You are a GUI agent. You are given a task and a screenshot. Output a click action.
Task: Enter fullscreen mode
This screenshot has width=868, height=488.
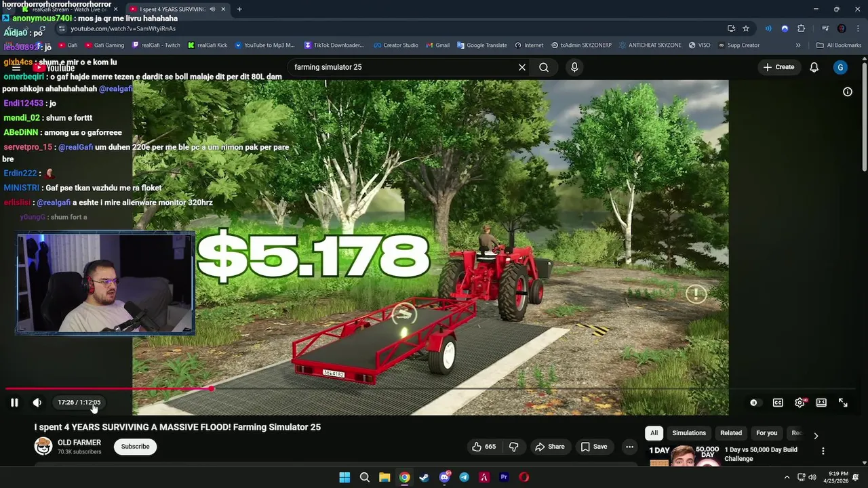(843, 403)
